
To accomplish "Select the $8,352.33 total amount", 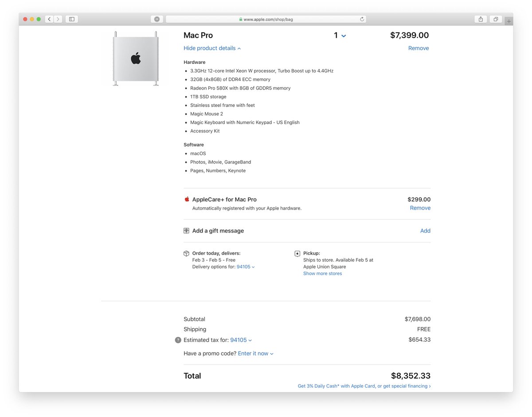I will click(x=411, y=376).
